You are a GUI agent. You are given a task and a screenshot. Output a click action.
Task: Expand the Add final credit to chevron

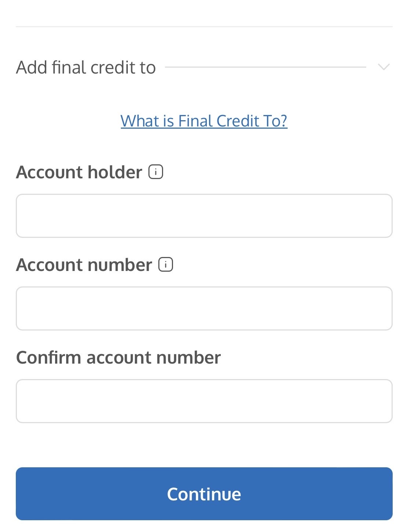(383, 67)
